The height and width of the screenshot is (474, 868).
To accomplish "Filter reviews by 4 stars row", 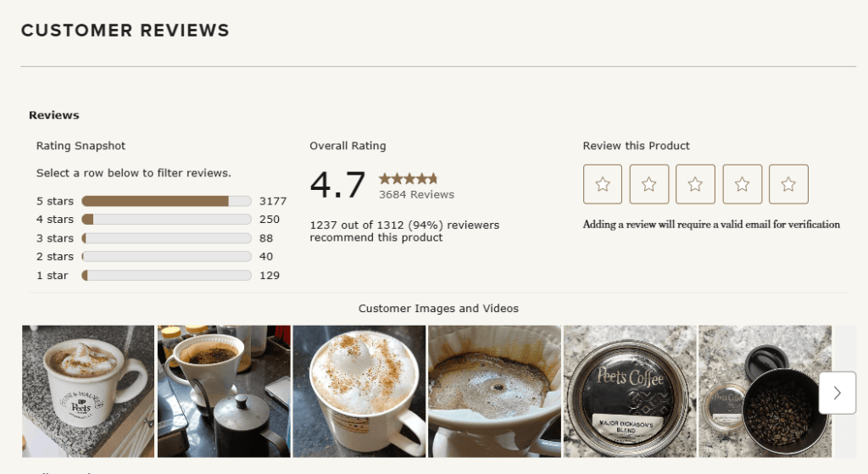I will point(161,220).
